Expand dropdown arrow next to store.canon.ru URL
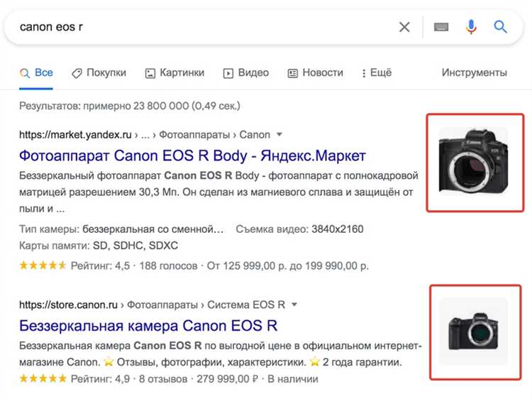Image resolution: width=532 pixels, height=399 pixels. [294, 305]
